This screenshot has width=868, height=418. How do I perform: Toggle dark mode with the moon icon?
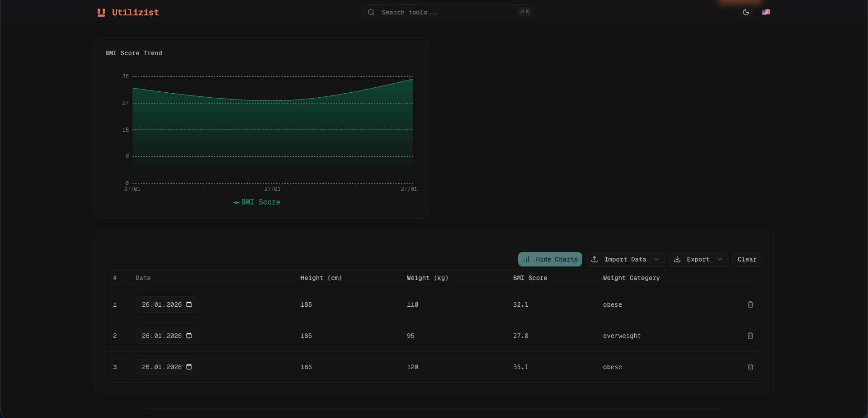point(746,12)
